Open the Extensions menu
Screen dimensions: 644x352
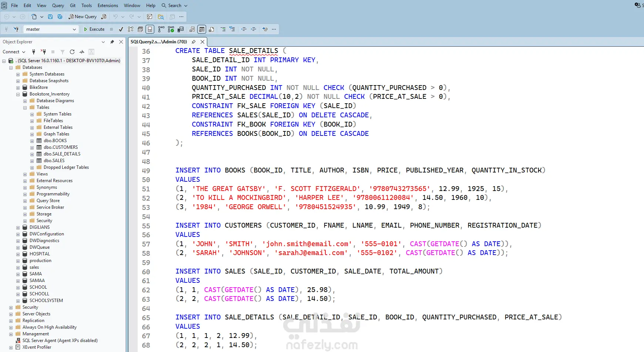[108, 6]
